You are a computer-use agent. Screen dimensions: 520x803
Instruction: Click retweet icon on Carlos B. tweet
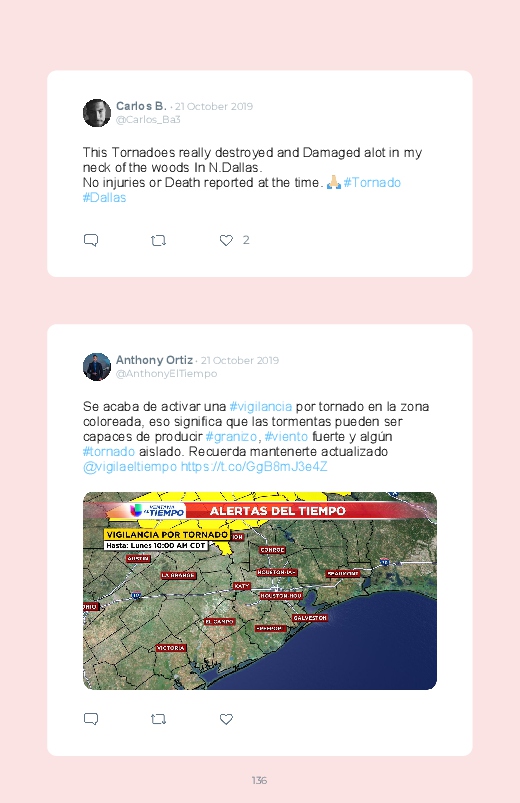click(x=158, y=240)
